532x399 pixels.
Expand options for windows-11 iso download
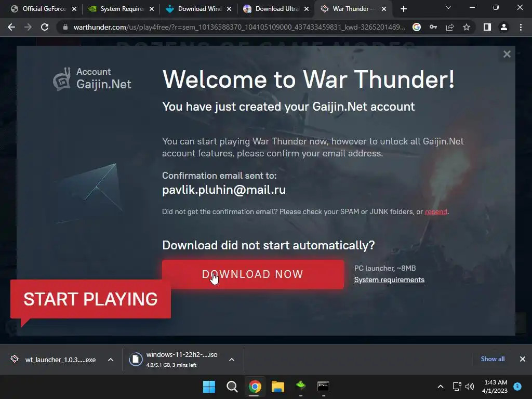[x=232, y=360]
